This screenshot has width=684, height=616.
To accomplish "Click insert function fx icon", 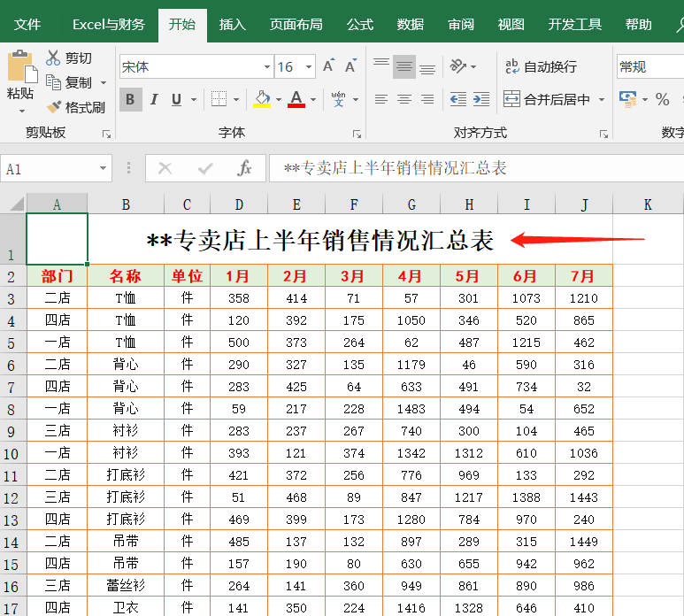I will [x=244, y=168].
